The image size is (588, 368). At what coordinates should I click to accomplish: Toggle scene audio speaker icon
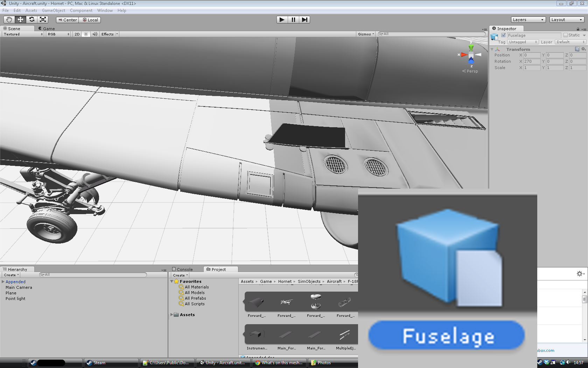coord(95,34)
